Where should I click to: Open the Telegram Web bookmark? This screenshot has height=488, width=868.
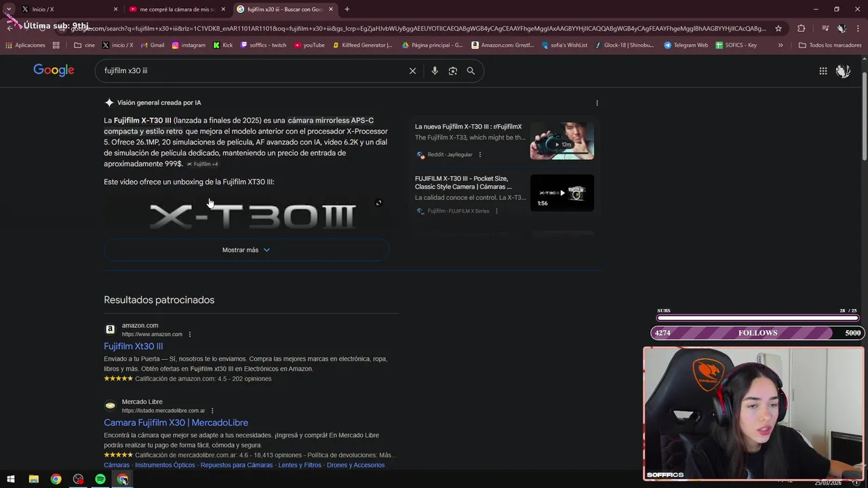point(686,45)
